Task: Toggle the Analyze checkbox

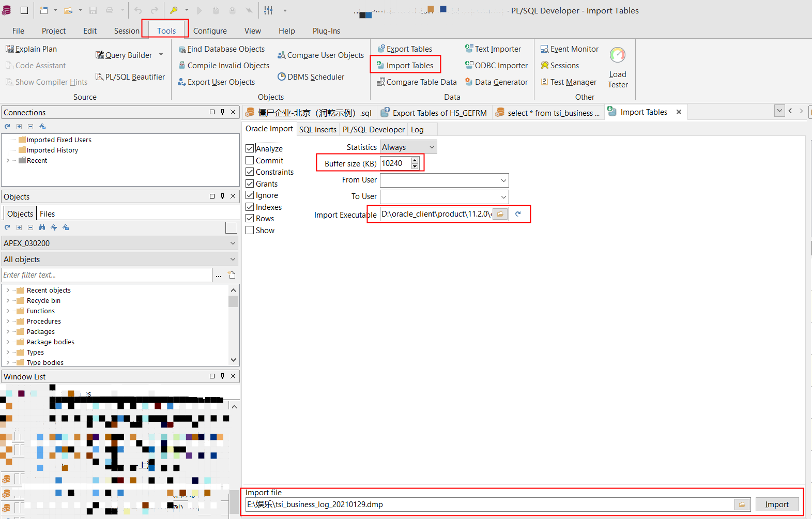Action: [x=250, y=149]
